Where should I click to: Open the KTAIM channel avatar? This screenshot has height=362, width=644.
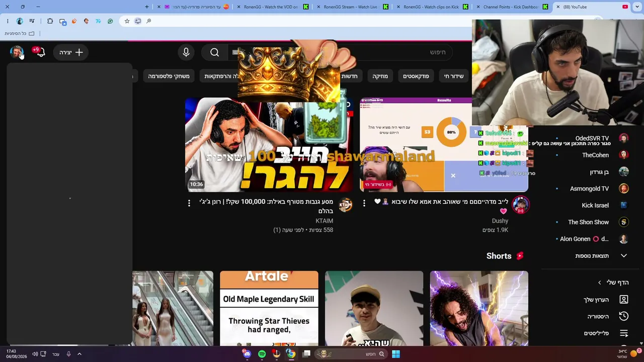(x=345, y=205)
